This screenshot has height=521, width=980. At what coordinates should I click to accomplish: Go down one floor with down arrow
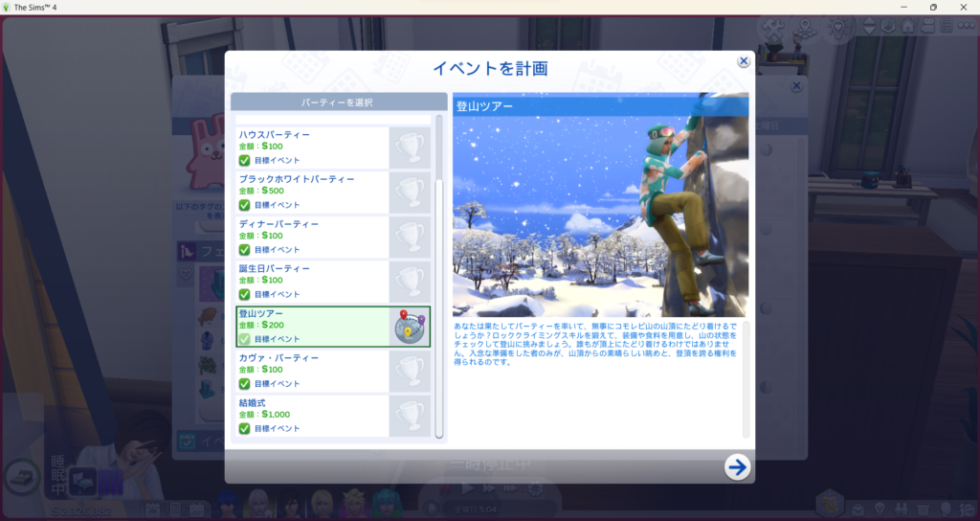pyautogui.click(x=869, y=32)
